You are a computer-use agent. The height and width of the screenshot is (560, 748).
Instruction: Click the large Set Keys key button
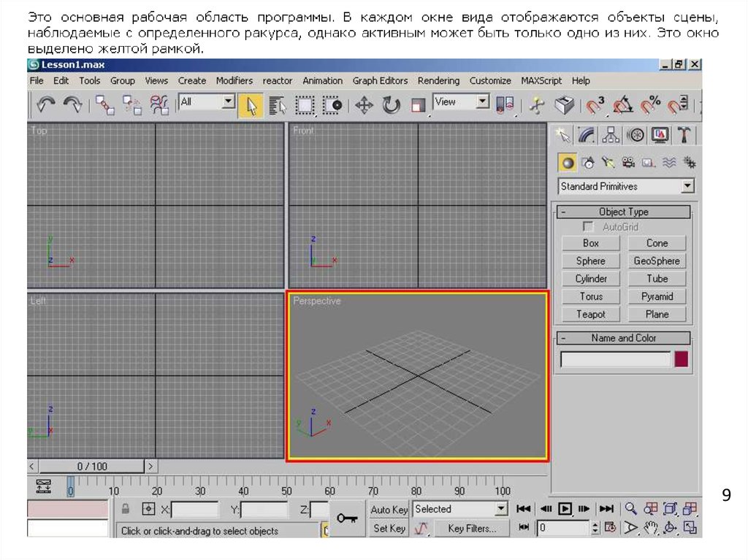tap(347, 518)
